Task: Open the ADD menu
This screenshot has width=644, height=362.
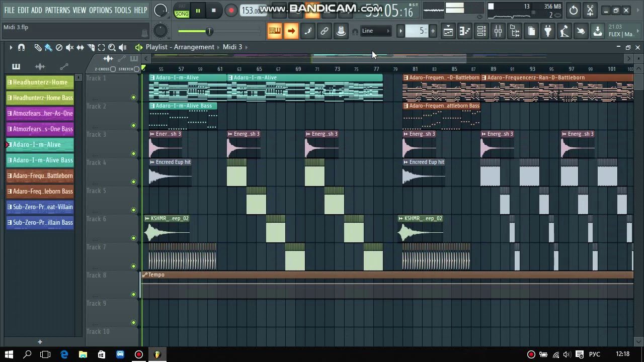Action: [37, 10]
